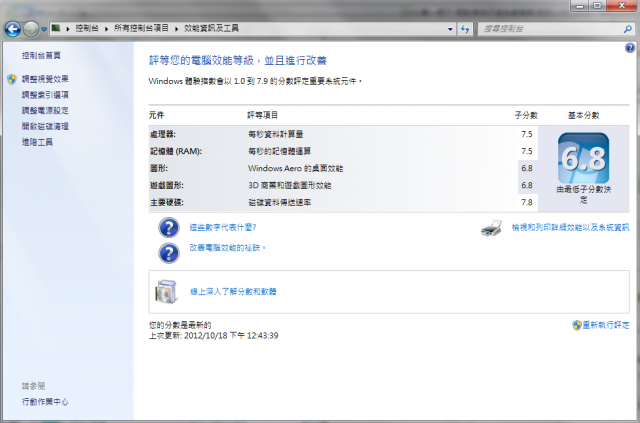The image size is (640, 423).
Task: Open 調整視覺效果 sidebar link
Action: click(45, 79)
